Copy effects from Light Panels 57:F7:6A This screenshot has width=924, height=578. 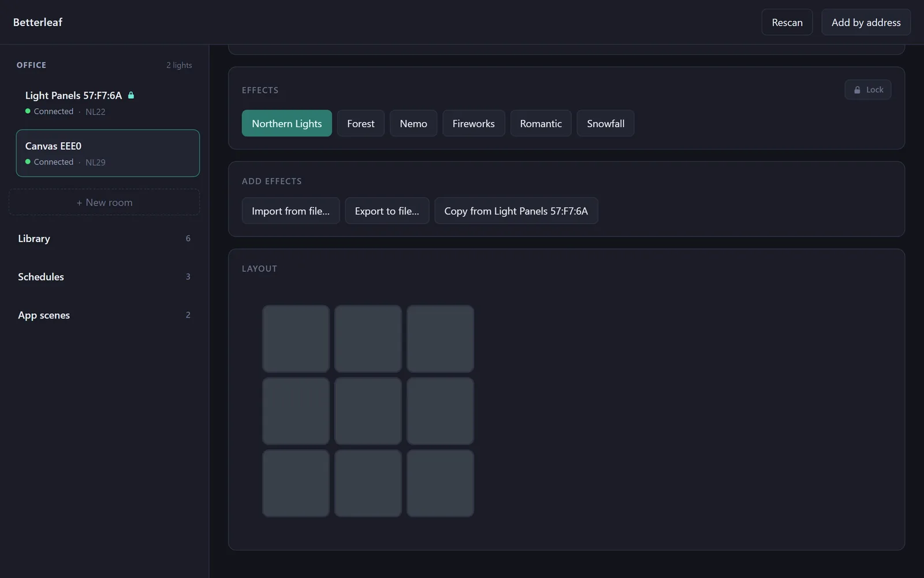point(516,211)
